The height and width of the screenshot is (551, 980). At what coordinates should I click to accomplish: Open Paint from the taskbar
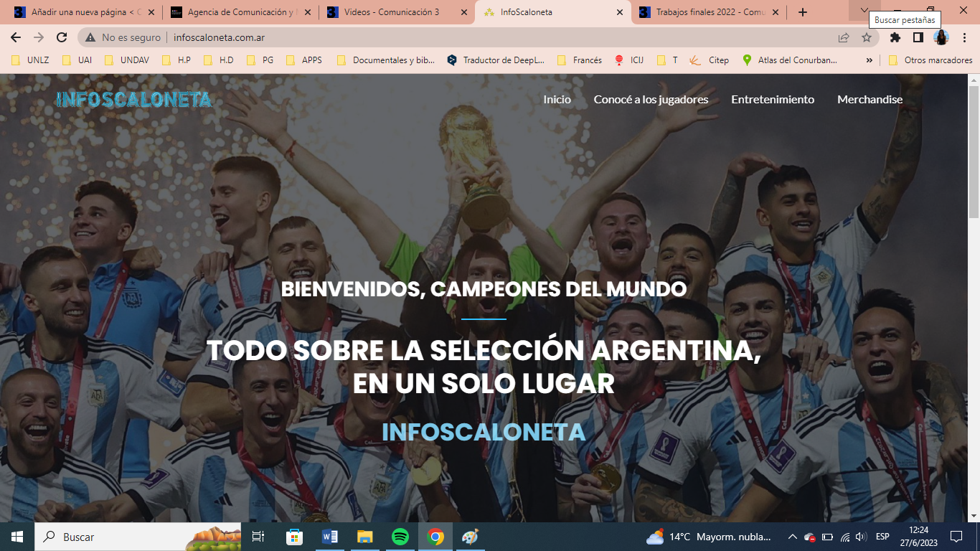pyautogui.click(x=471, y=537)
